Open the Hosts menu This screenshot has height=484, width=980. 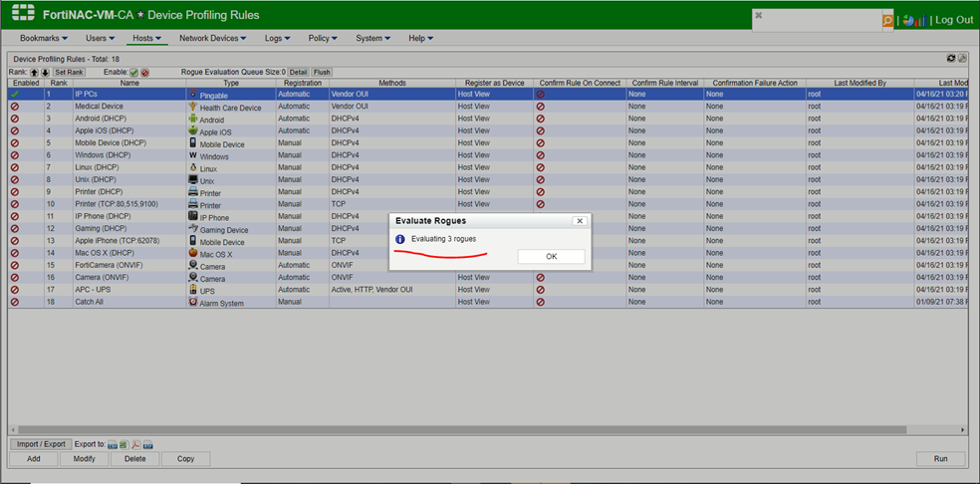point(147,38)
